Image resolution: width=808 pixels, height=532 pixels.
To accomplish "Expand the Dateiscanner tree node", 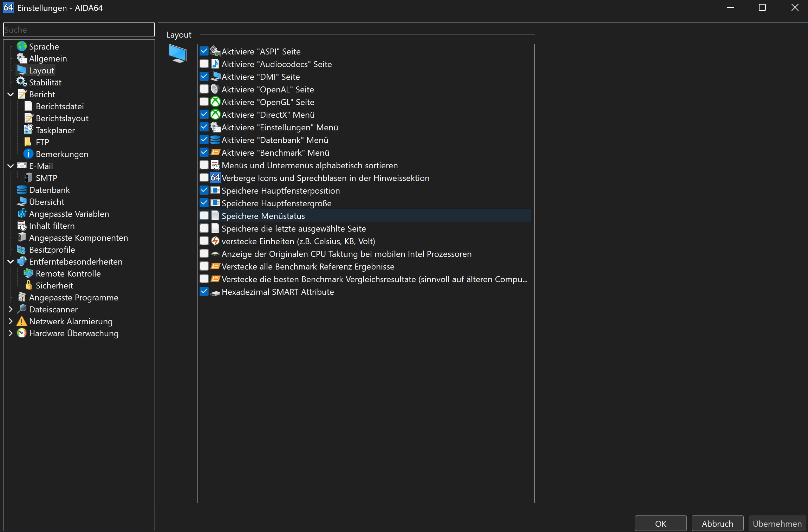I will (x=11, y=309).
